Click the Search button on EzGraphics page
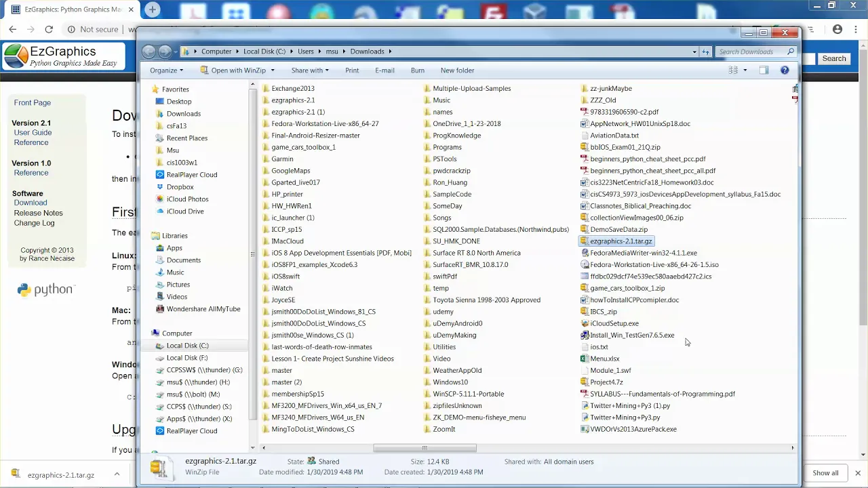868x488 pixels. [834, 59]
